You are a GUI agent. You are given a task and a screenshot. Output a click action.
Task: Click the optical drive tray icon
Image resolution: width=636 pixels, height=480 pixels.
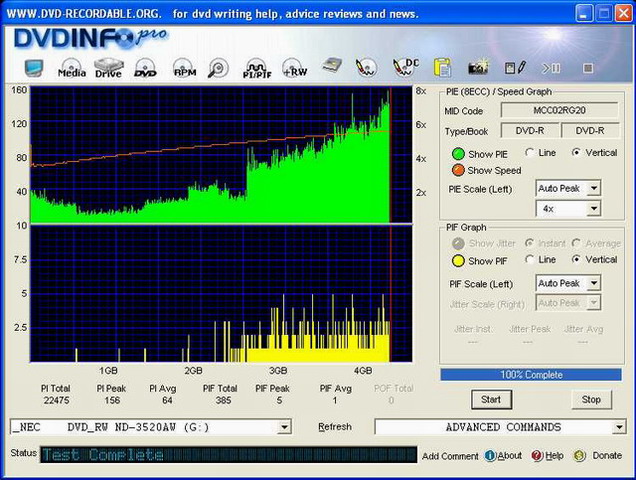tap(332, 66)
